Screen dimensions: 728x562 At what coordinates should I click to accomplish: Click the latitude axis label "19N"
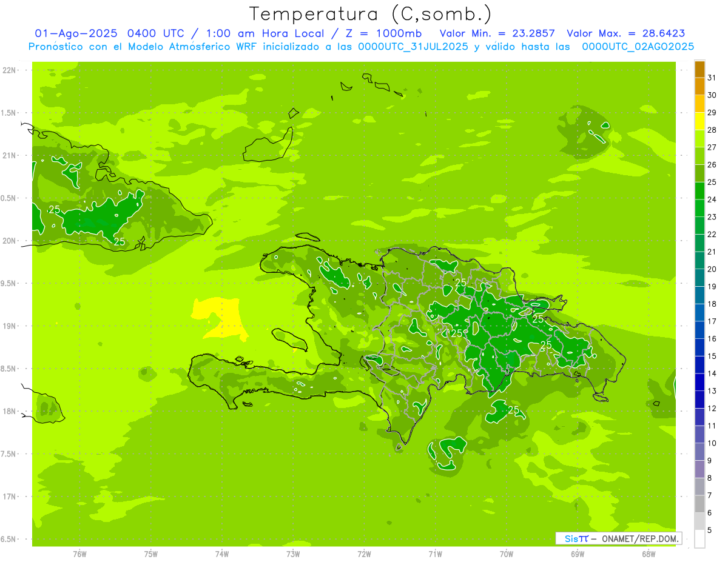10,326
